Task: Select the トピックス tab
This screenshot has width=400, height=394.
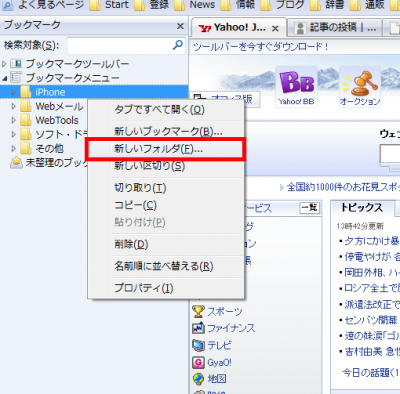Action: click(x=363, y=208)
